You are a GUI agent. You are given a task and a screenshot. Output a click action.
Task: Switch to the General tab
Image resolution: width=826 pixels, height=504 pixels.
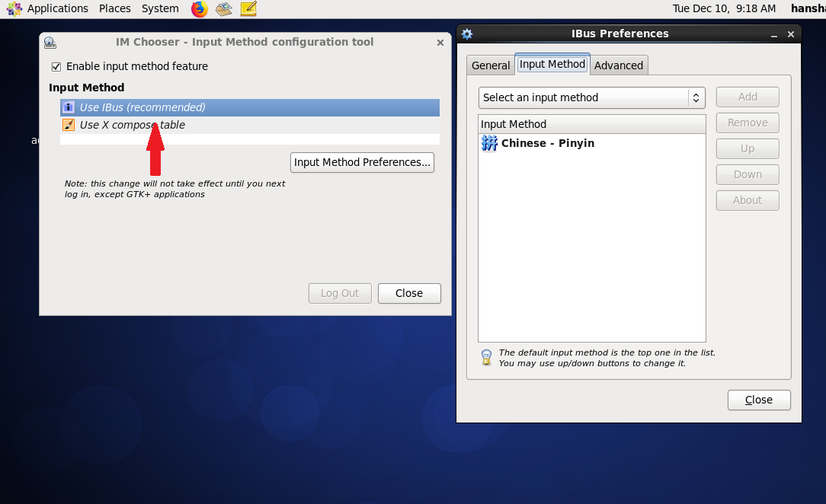491,65
